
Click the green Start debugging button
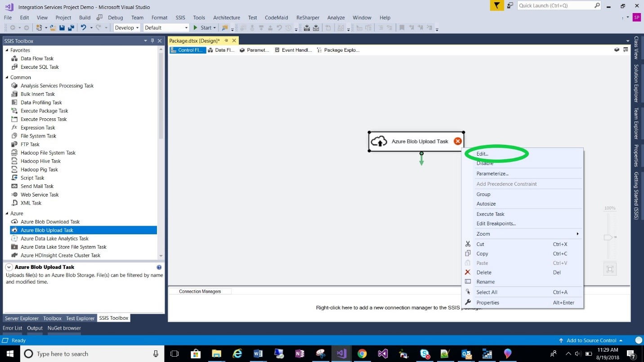click(202, 28)
